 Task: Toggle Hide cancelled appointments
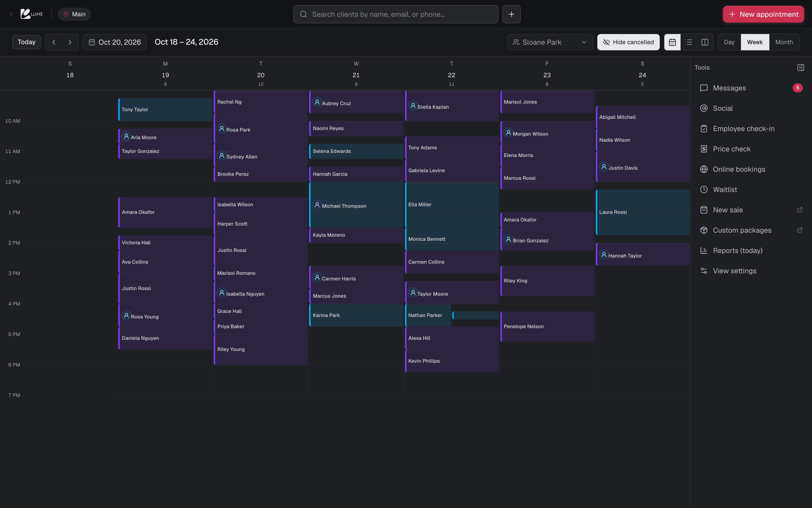point(628,42)
